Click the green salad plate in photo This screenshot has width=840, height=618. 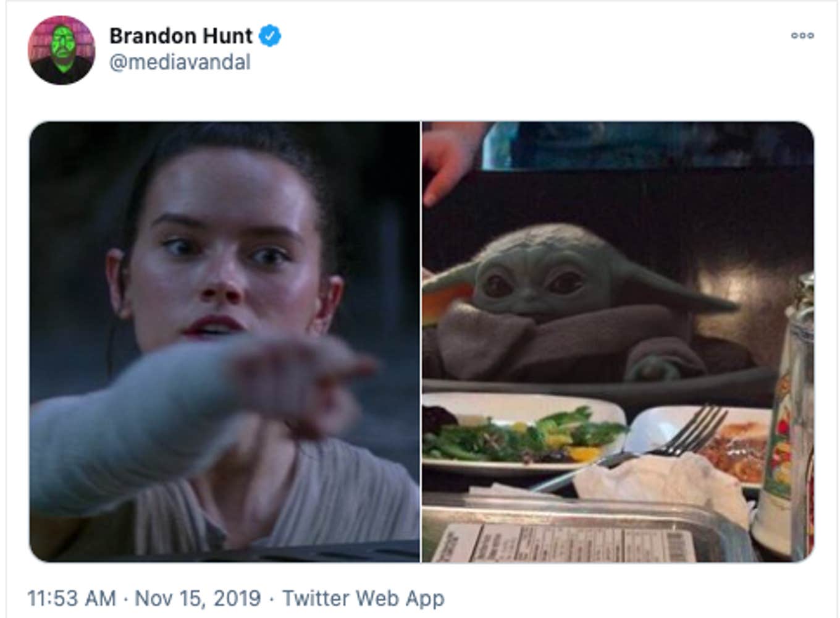pos(522,434)
